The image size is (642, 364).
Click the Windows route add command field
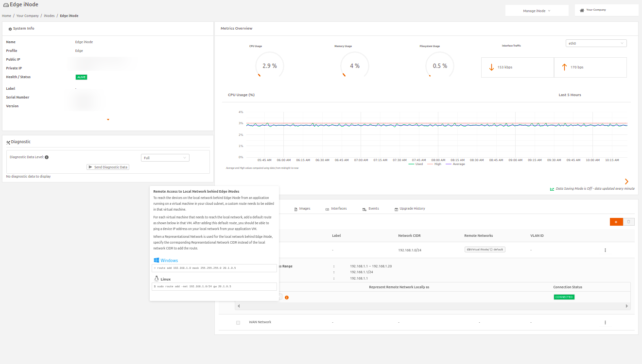click(214, 268)
